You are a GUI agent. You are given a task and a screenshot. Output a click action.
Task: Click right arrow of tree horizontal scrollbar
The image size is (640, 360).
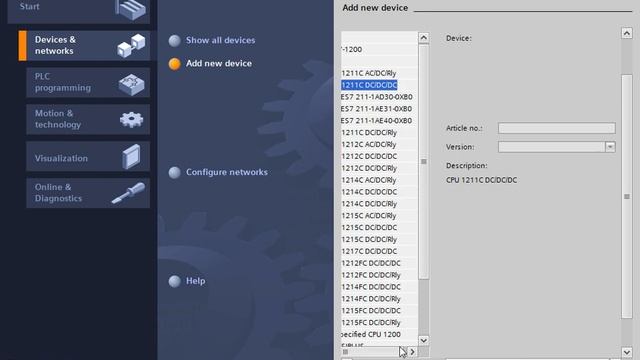point(413,351)
